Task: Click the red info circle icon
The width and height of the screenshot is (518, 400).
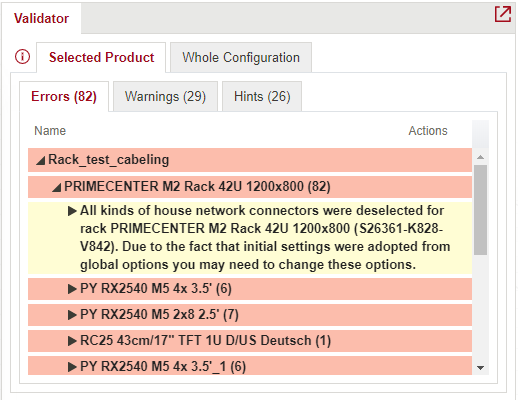Action: pos(22,56)
